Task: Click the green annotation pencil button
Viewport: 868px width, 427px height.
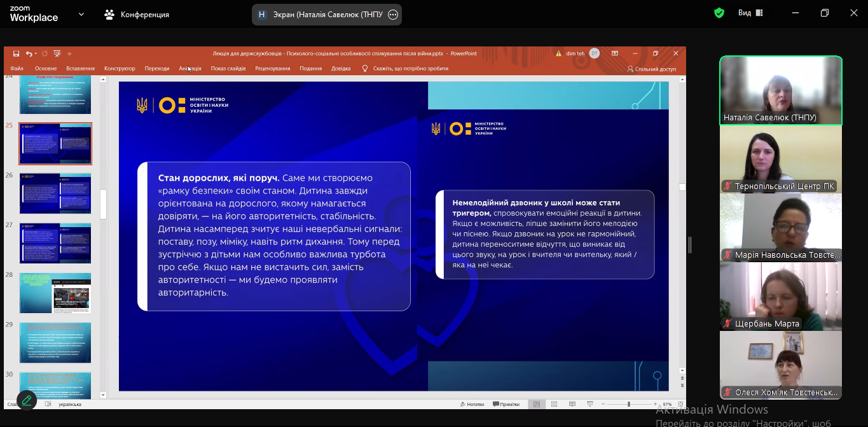Action: pyautogui.click(x=27, y=400)
